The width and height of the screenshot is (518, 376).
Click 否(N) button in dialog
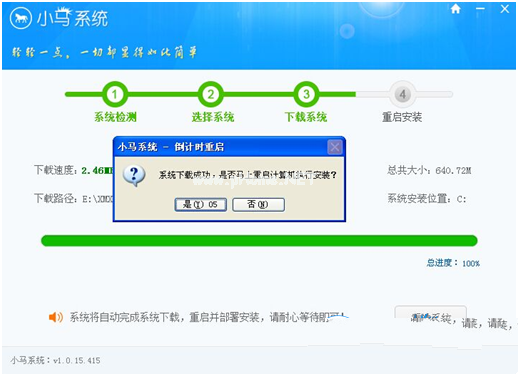(x=258, y=204)
